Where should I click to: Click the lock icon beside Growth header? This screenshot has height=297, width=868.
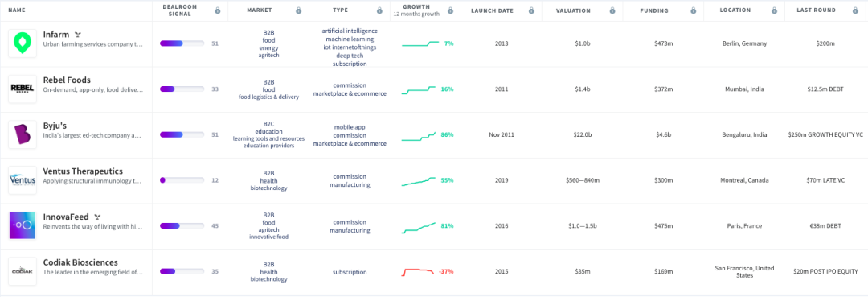[450, 10]
